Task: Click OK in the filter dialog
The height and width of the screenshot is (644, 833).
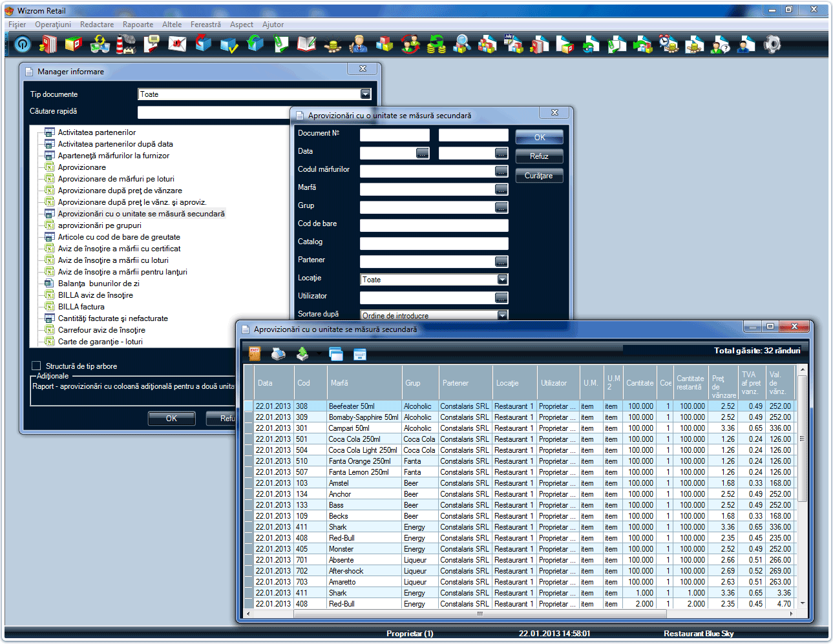Action: [x=539, y=138]
